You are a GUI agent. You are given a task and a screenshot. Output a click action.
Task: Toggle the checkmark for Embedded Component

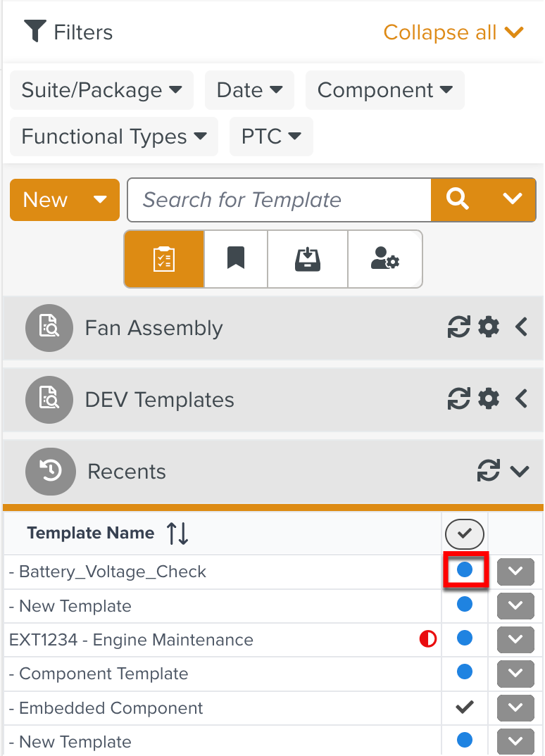(465, 707)
